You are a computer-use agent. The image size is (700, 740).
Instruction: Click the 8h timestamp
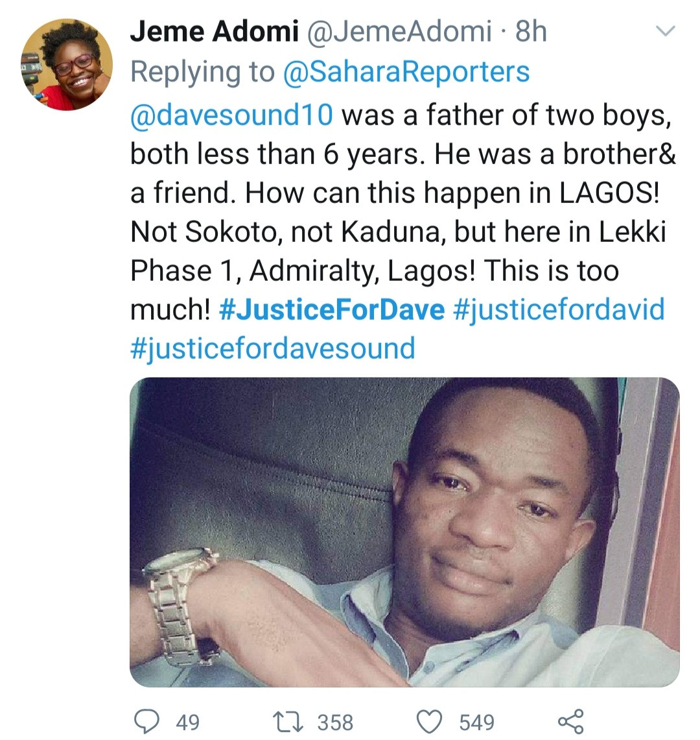(x=531, y=31)
